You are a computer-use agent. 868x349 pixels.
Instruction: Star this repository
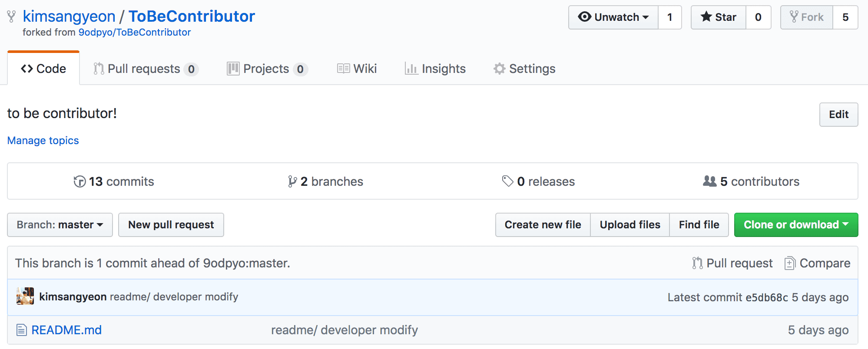719,17
